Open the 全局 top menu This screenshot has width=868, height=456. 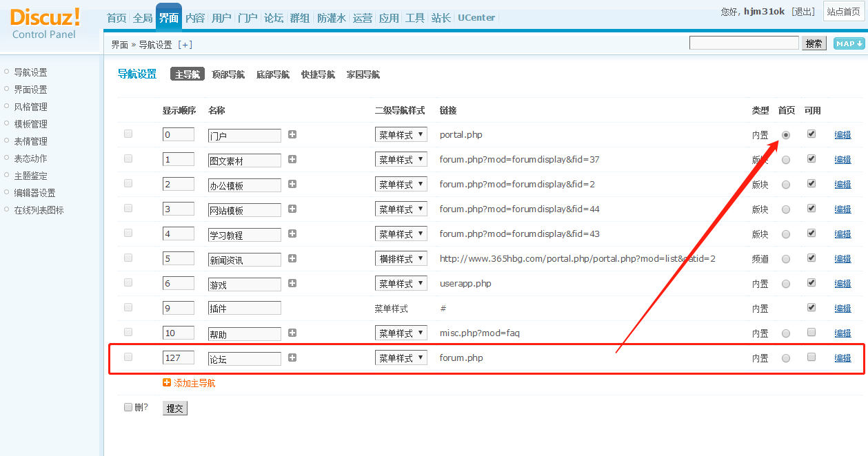[x=143, y=18]
